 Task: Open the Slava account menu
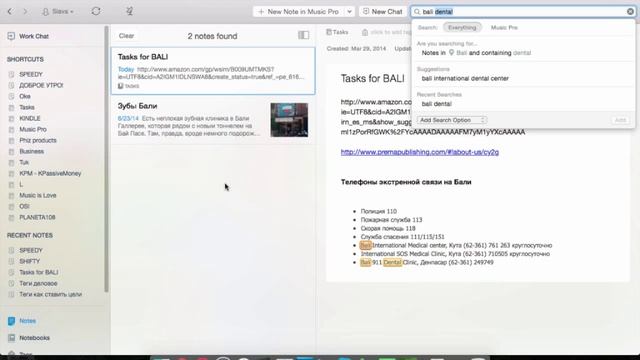(58, 11)
